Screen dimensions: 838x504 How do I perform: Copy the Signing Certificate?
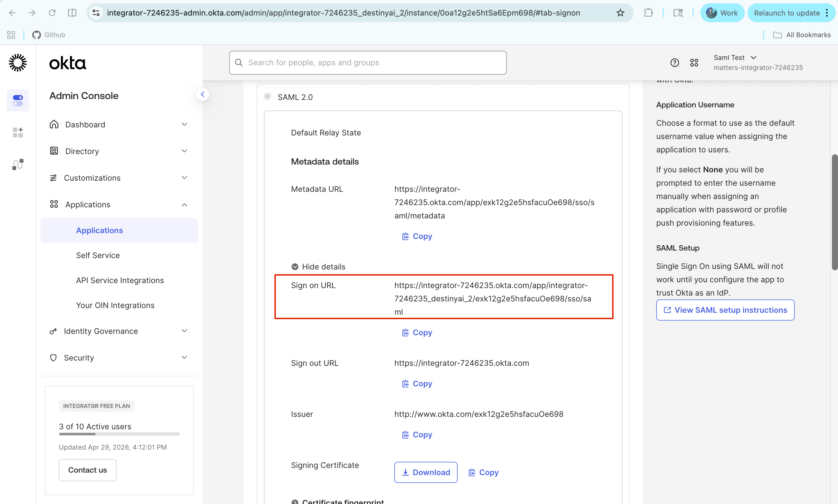click(x=483, y=472)
